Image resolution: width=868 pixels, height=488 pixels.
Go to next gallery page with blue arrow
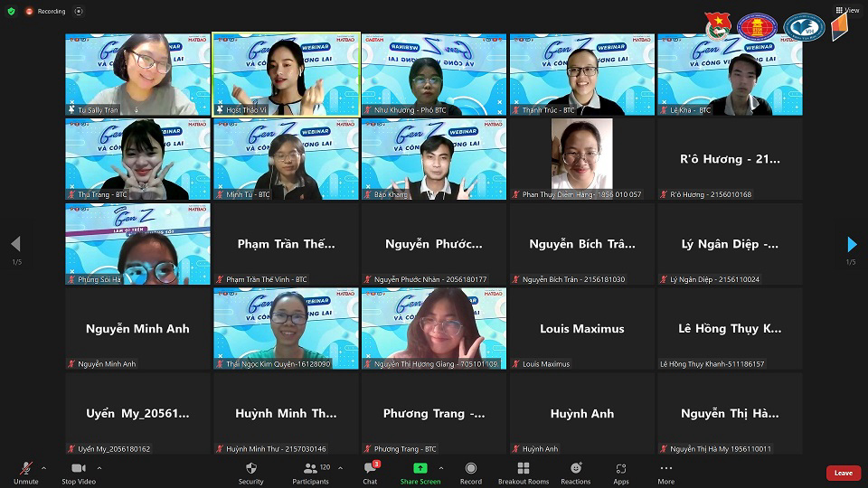click(852, 244)
